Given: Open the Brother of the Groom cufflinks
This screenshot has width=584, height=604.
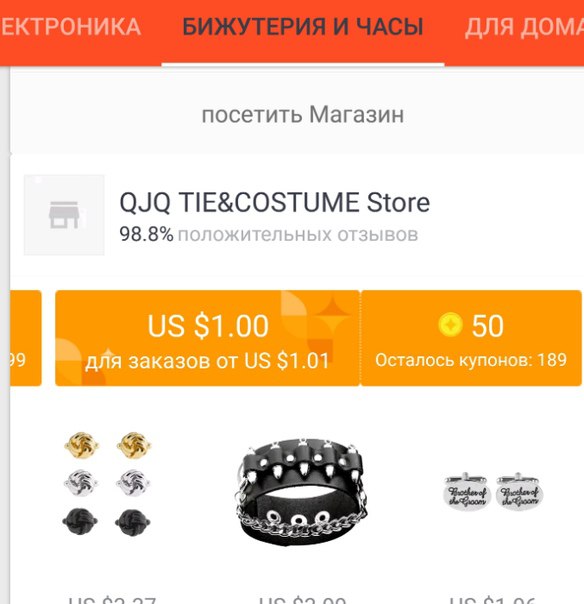Looking at the screenshot, I should (493, 492).
